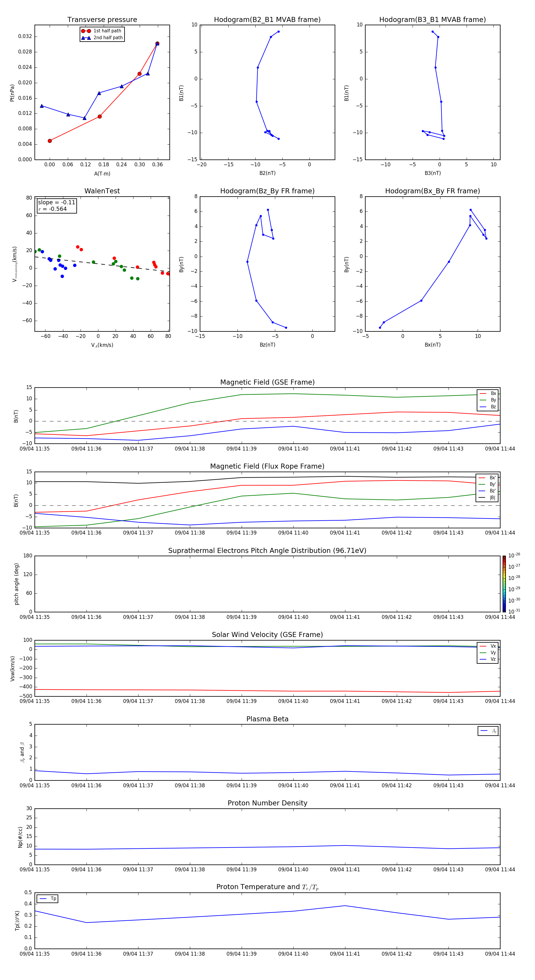This screenshot has width=535, height=980.
Task: Click the 'Pt(nPa)' y-axis label
Action: click(x=12, y=93)
